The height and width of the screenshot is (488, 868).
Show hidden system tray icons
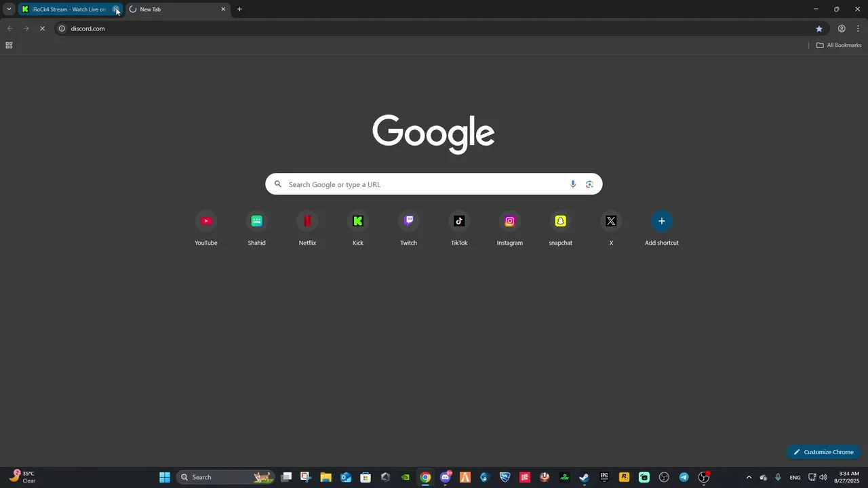click(x=749, y=477)
